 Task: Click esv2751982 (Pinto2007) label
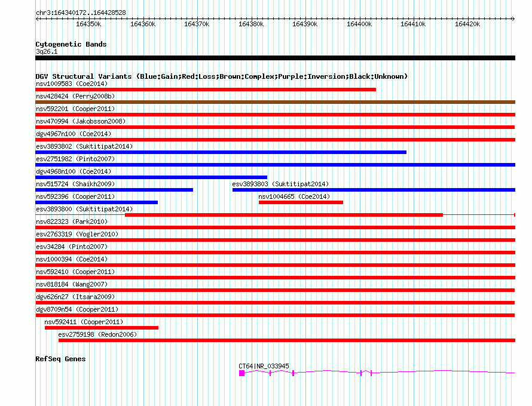pyautogui.click(x=75, y=159)
